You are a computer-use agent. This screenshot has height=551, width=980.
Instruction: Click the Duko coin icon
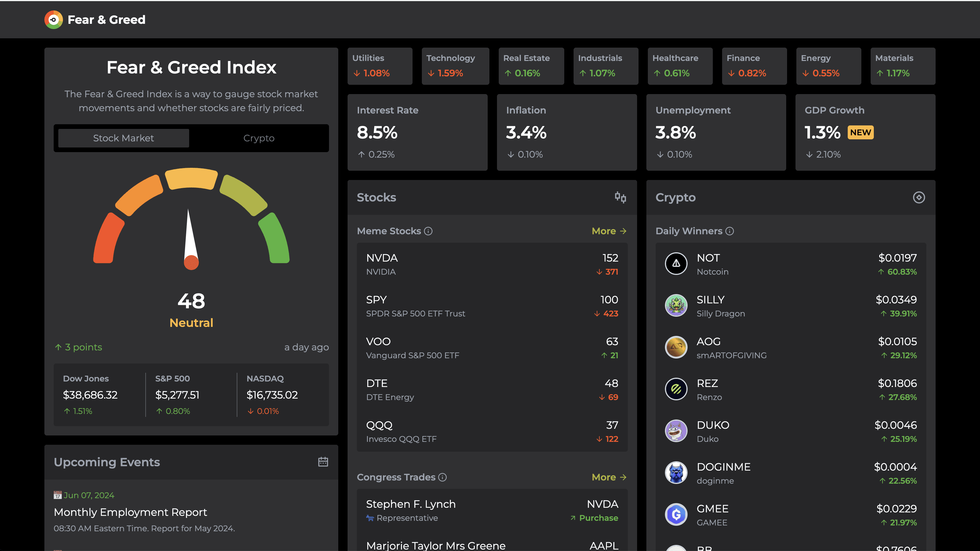(676, 431)
